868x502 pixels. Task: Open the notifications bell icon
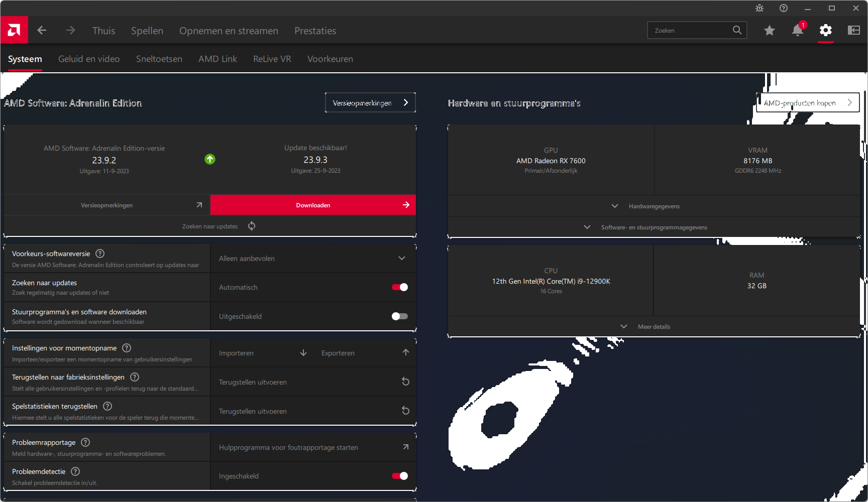click(x=797, y=31)
